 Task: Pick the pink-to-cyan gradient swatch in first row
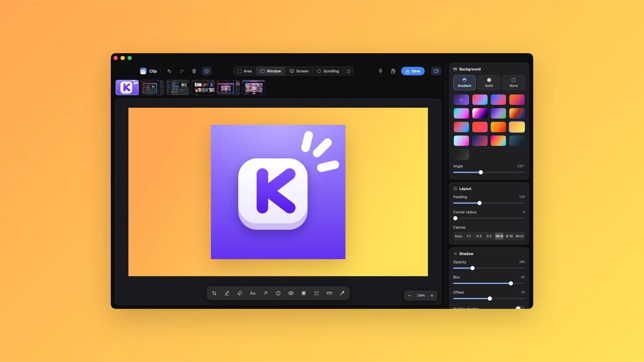coord(480,99)
